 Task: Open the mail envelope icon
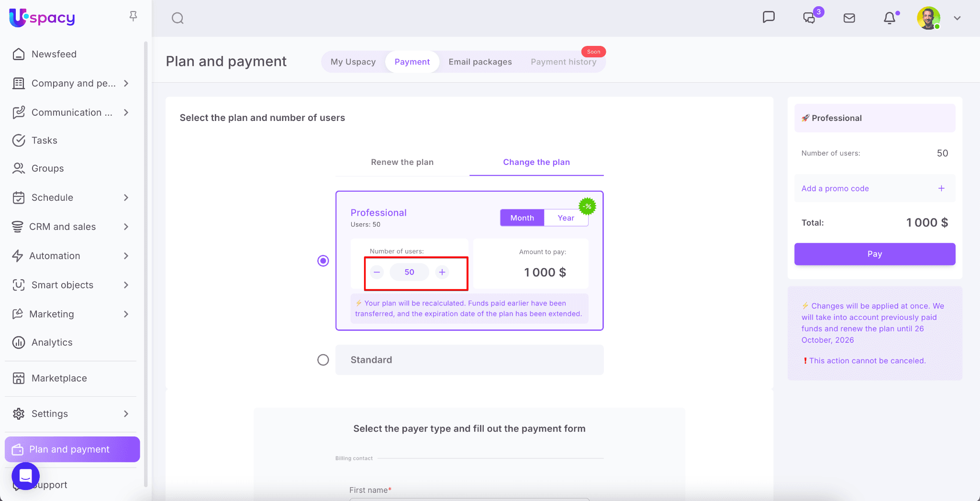(x=849, y=18)
